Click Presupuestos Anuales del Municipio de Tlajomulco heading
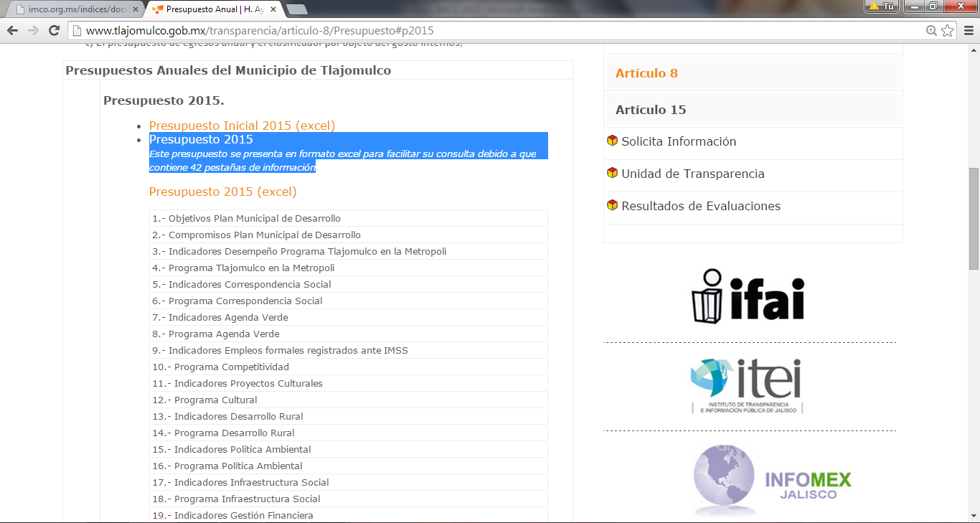This screenshot has width=980, height=523. tap(228, 70)
